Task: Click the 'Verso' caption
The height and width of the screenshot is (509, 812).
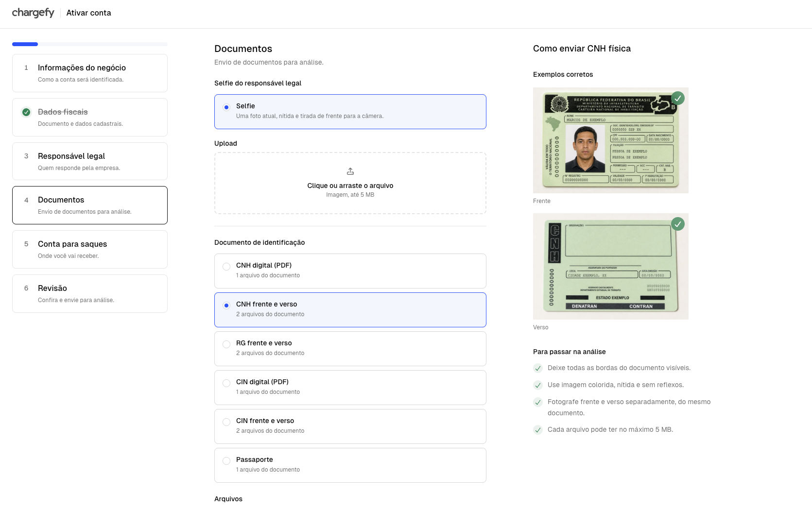Action: [x=540, y=327]
